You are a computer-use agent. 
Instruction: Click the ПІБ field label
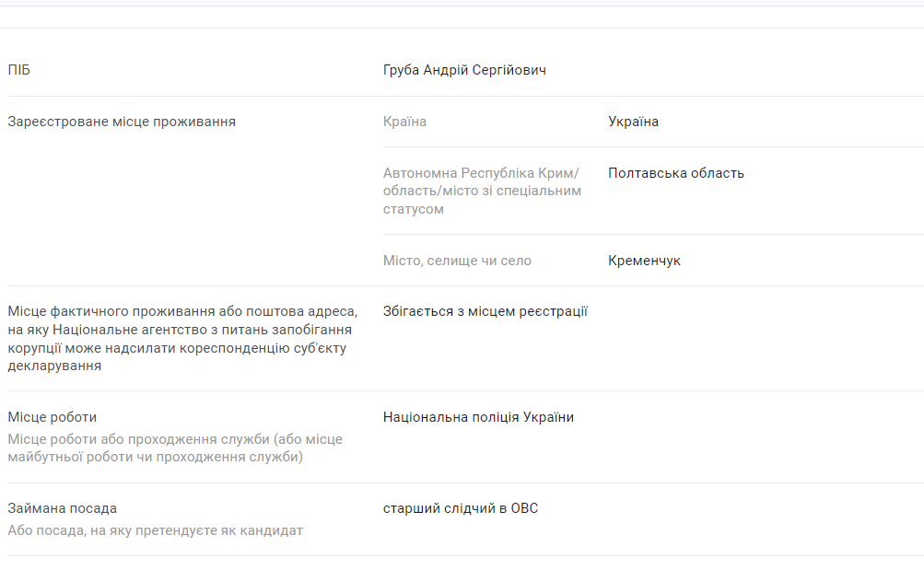click(18, 70)
